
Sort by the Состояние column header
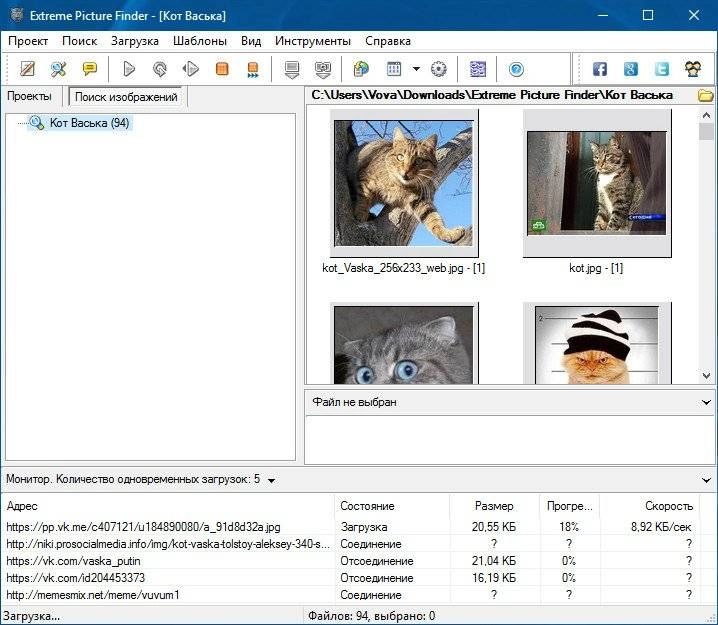coord(392,506)
